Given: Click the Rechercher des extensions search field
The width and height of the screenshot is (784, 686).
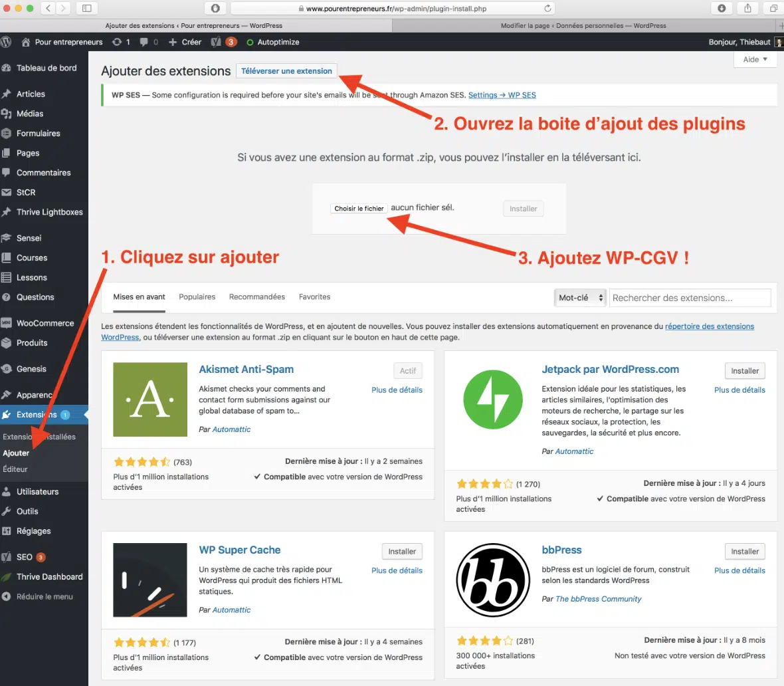Looking at the screenshot, I should [x=690, y=298].
